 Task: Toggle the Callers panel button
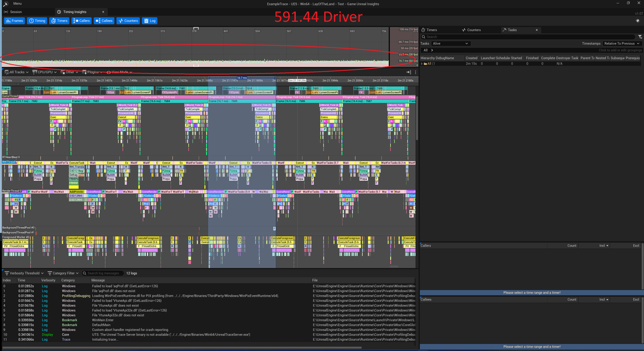click(82, 20)
